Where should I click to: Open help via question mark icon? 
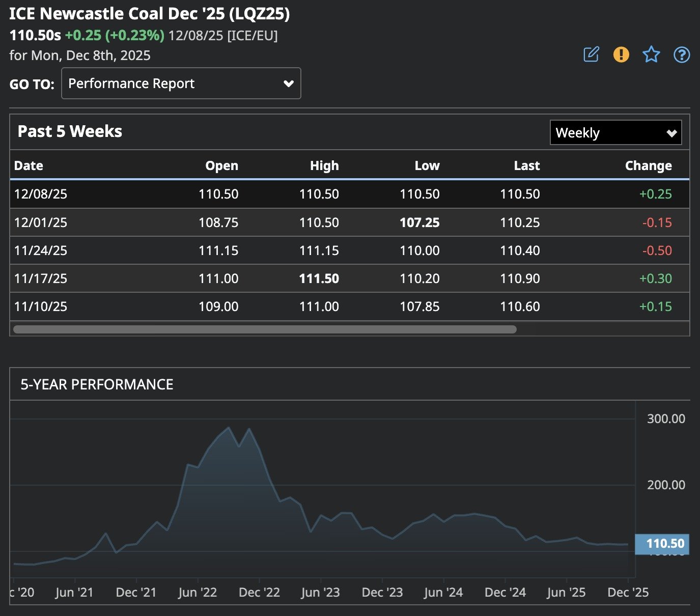(682, 54)
